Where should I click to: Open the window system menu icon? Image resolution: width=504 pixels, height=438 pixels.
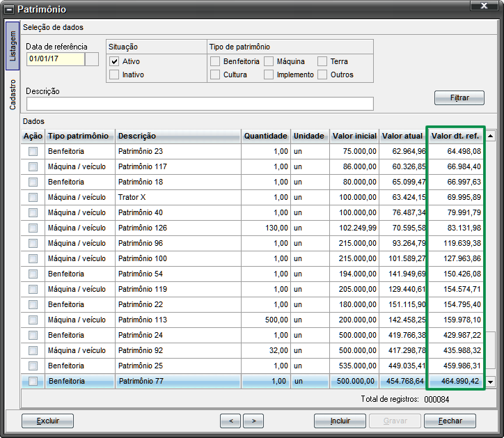coord(10,10)
